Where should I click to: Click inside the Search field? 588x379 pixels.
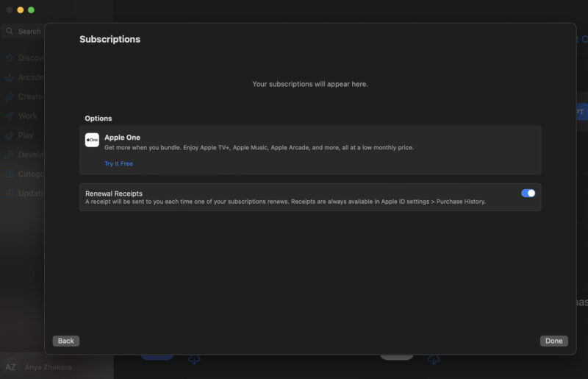[x=29, y=32]
